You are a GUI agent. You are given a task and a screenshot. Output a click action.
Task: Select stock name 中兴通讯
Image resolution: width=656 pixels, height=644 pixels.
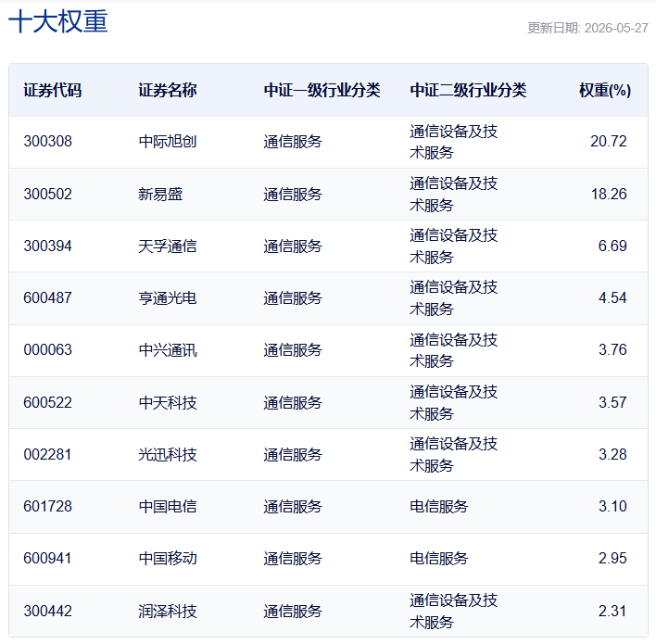pos(168,350)
